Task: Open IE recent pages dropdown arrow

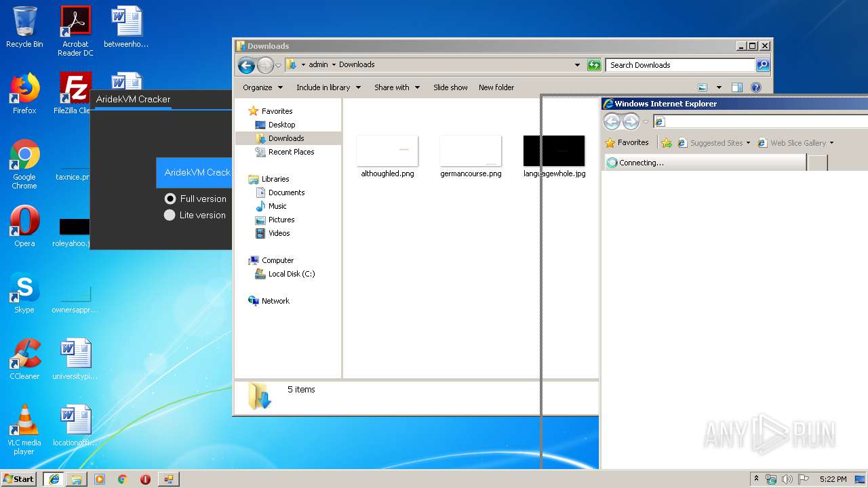Action: (x=646, y=123)
